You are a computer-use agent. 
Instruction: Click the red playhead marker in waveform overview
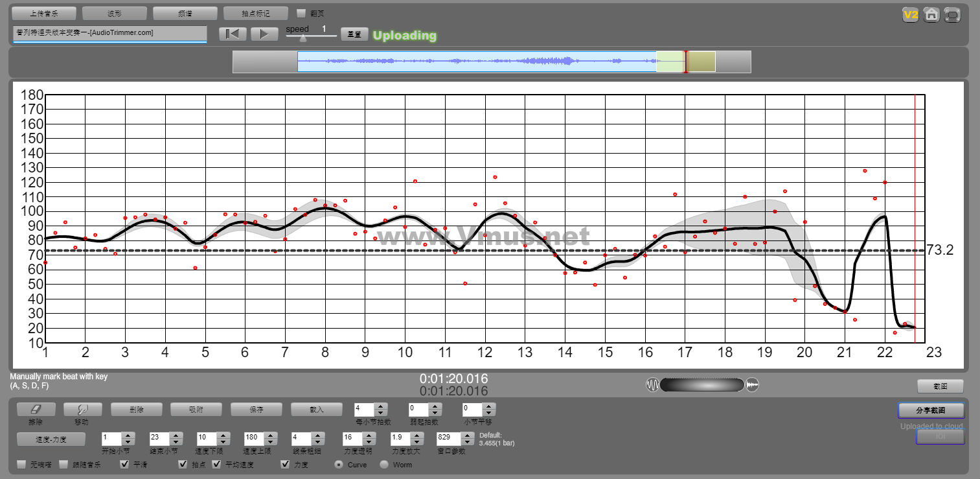686,62
